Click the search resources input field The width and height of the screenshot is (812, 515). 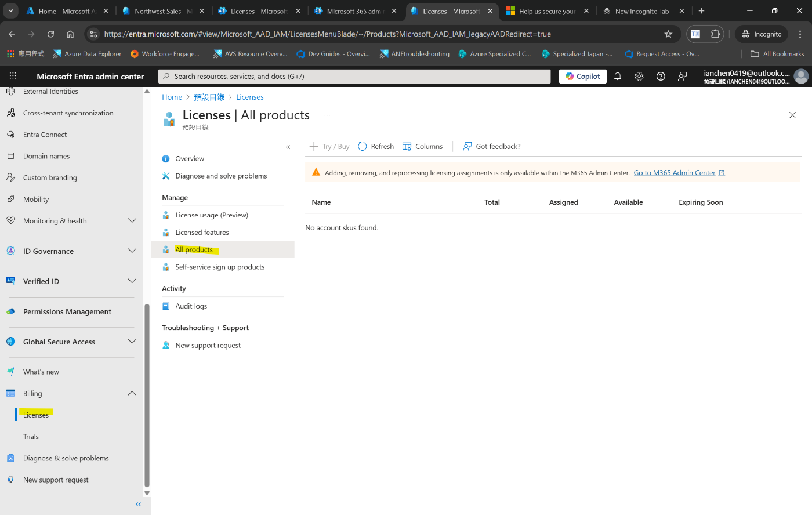pyautogui.click(x=354, y=77)
